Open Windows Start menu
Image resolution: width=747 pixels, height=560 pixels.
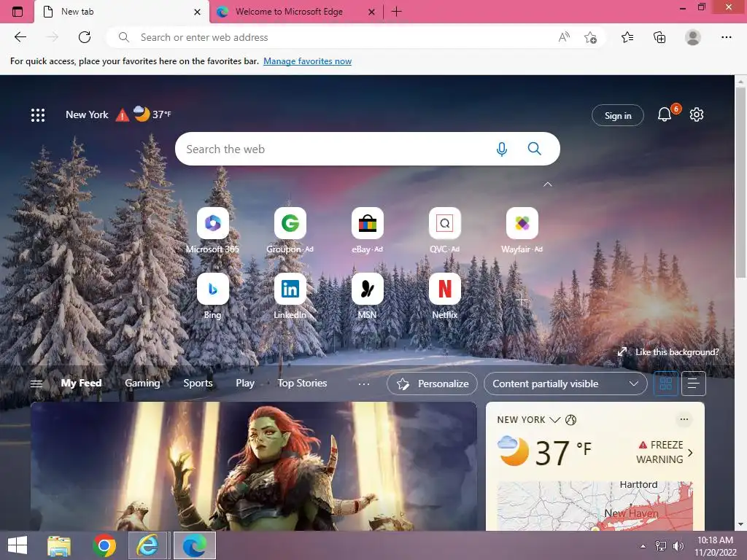click(18, 545)
